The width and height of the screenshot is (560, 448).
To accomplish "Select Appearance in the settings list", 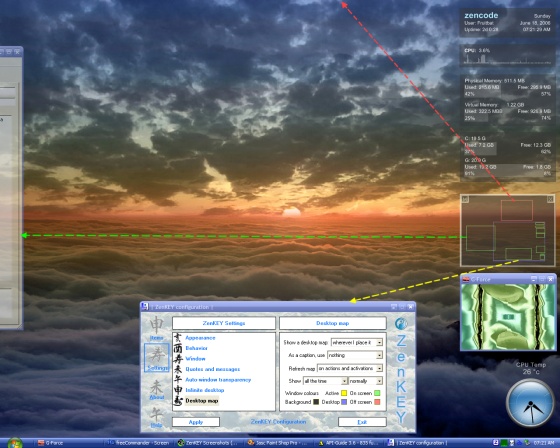I will (x=200, y=338).
